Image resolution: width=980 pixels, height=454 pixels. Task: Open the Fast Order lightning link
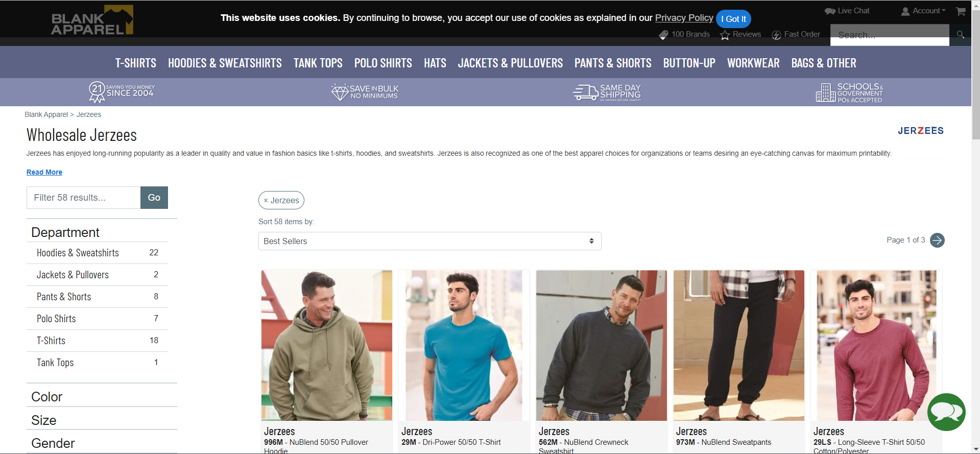pyautogui.click(x=796, y=34)
